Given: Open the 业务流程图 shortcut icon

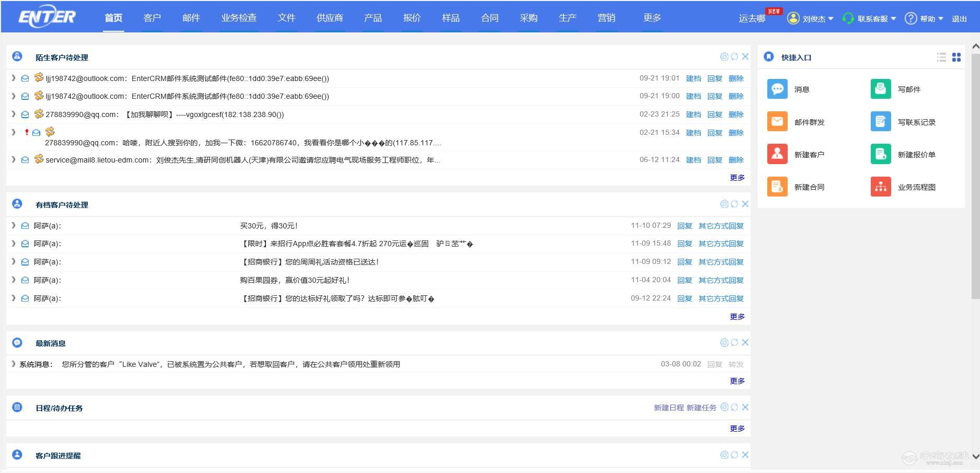Looking at the screenshot, I should tap(881, 187).
